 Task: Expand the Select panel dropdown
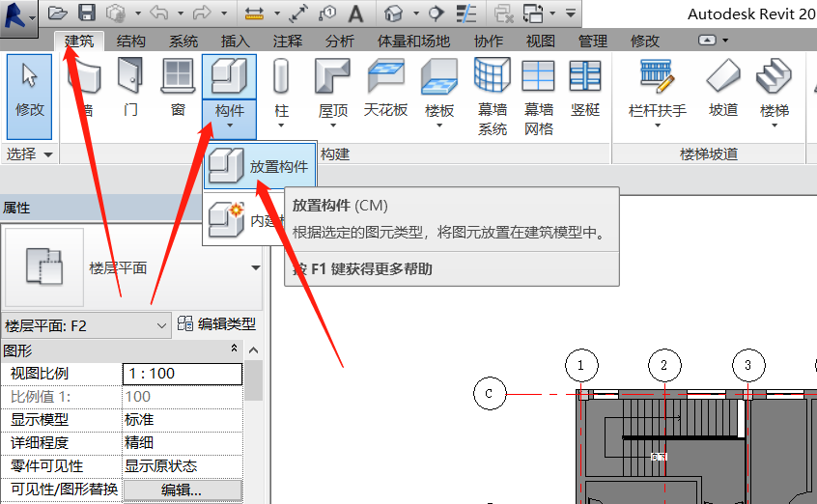[48, 154]
